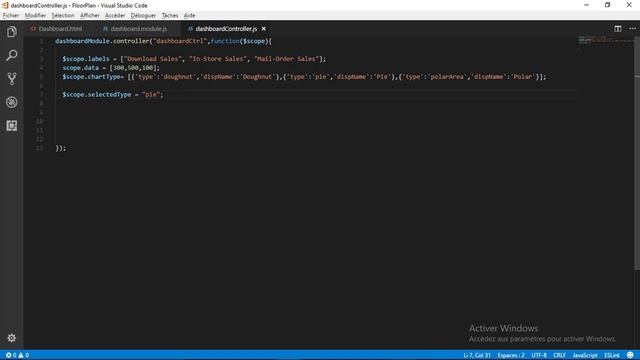Open the Debug view in activity bar
The image size is (640, 360).
[x=11, y=102]
